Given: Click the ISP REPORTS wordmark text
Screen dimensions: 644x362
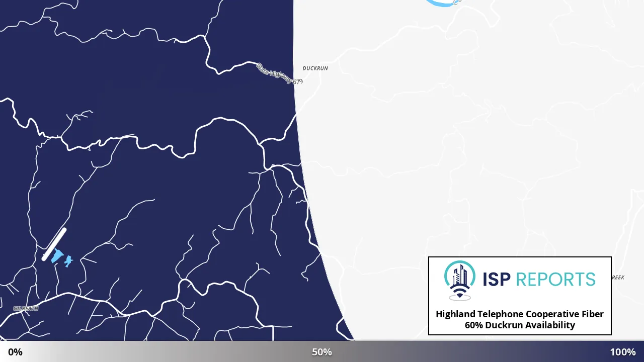Looking at the screenshot, I should click(539, 279).
